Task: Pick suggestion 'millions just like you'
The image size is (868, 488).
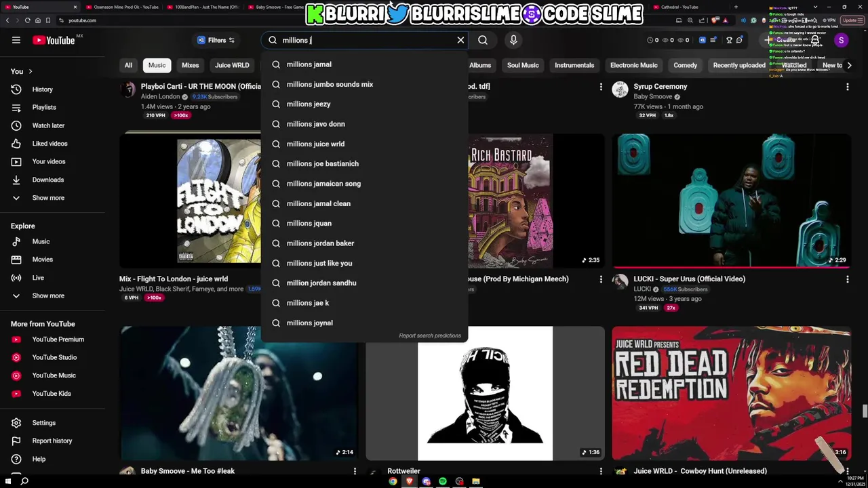Action: click(364, 263)
